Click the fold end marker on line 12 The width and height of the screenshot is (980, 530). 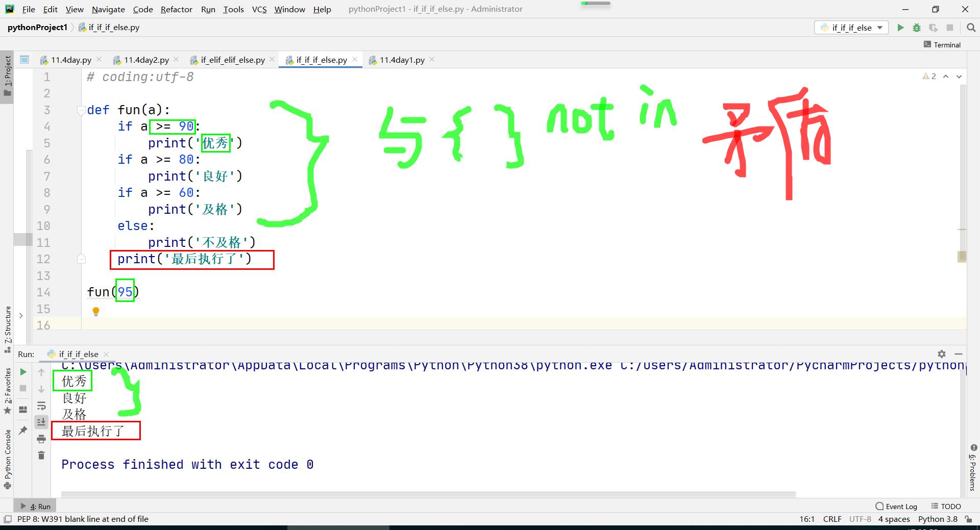click(x=81, y=259)
